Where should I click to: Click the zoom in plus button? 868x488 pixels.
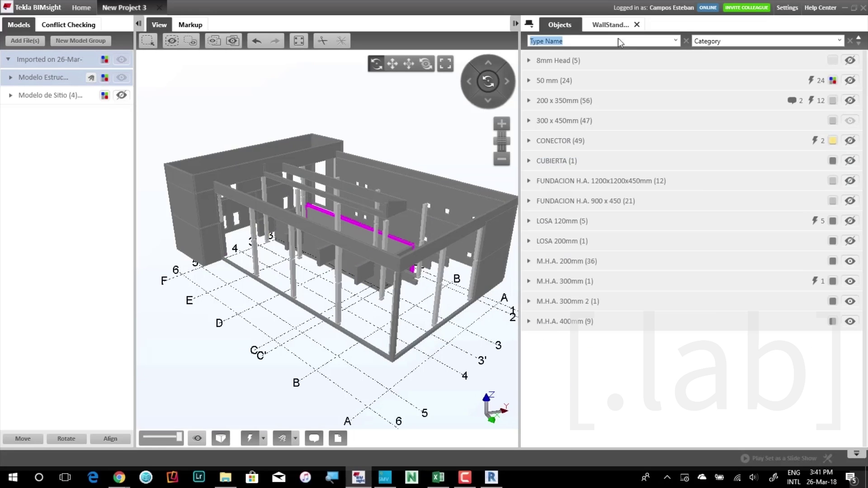(501, 124)
